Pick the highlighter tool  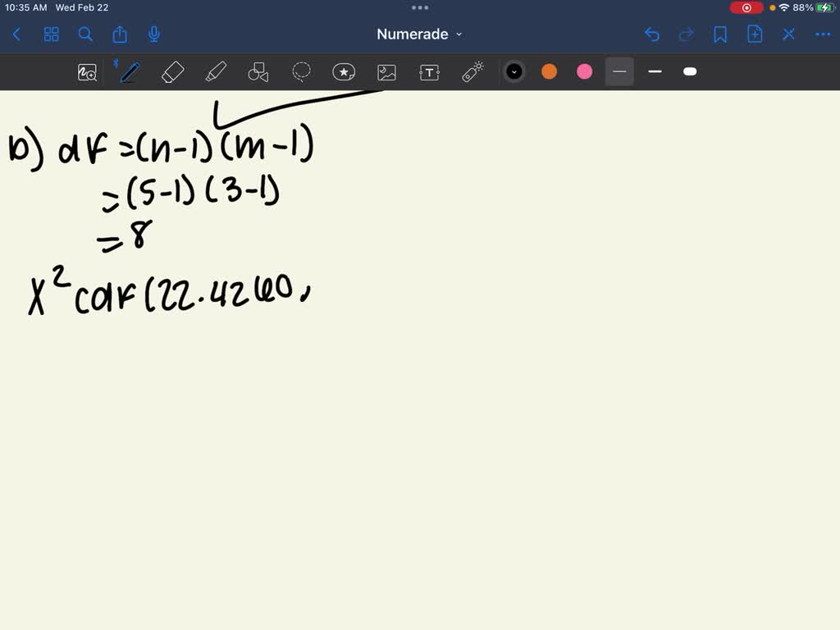pos(216,71)
